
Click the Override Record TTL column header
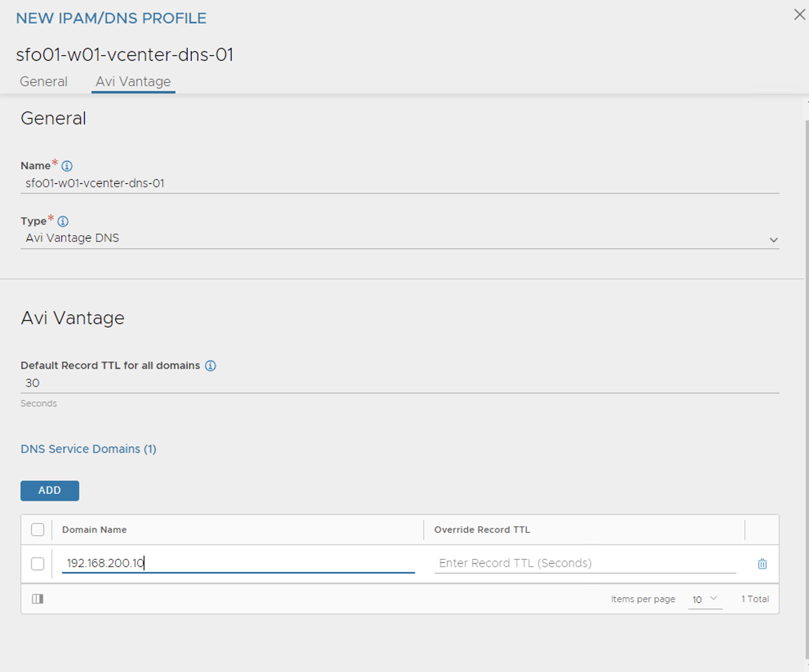(x=482, y=530)
